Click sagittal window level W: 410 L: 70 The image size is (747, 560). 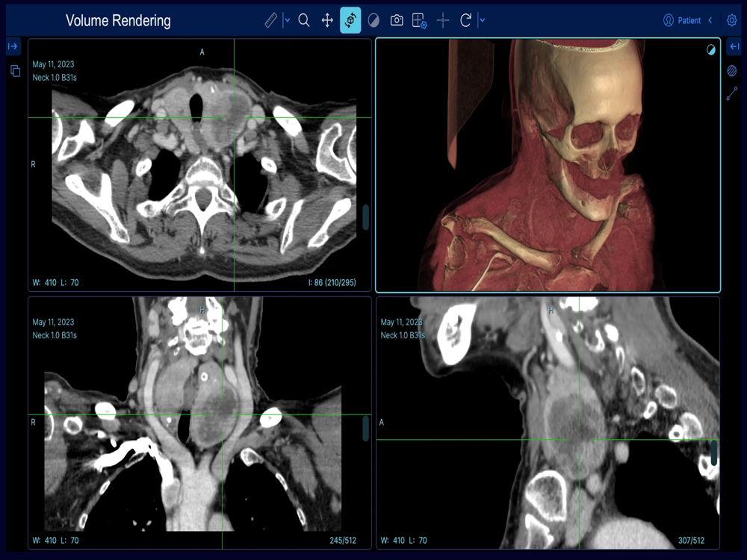point(404,541)
